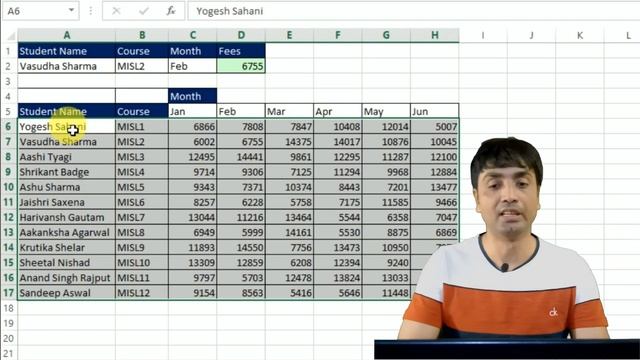Viewport: 640px width, 360px height.
Task: Select column E header
Action: point(289,35)
